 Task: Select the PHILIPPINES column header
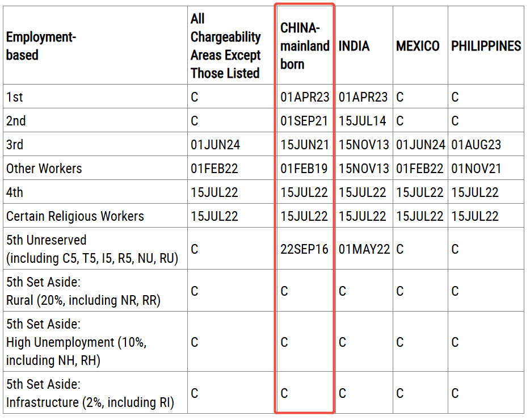(x=486, y=46)
